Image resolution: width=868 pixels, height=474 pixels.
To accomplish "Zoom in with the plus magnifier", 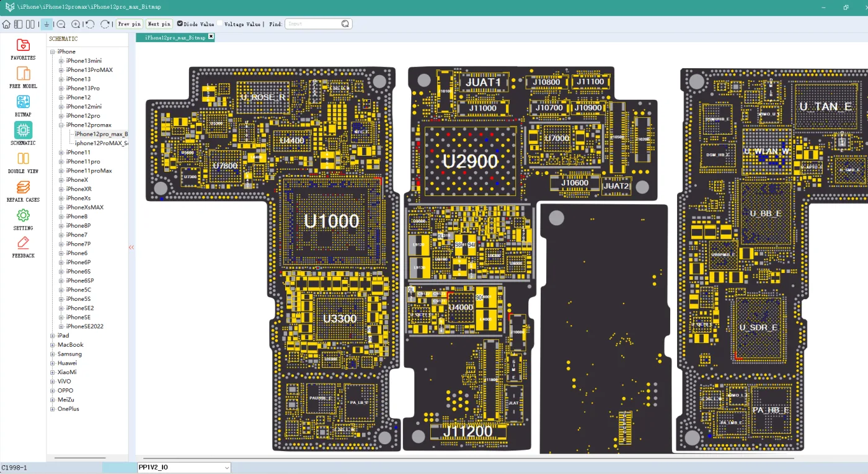I will click(76, 24).
